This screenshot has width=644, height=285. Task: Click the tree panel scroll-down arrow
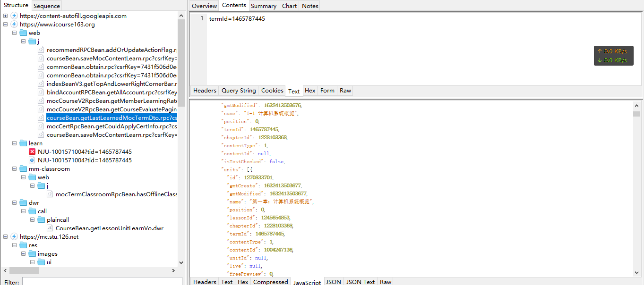pyautogui.click(x=181, y=262)
